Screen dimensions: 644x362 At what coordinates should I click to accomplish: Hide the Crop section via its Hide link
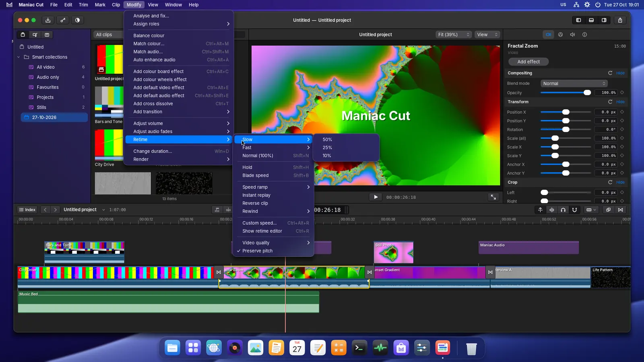(621, 182)
